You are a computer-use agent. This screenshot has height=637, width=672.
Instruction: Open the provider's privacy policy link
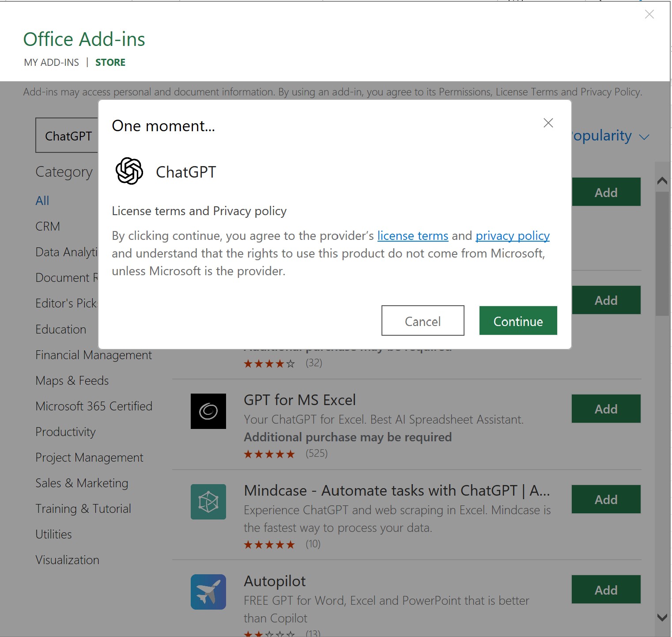pyautogui.click(x=512, y=236)
